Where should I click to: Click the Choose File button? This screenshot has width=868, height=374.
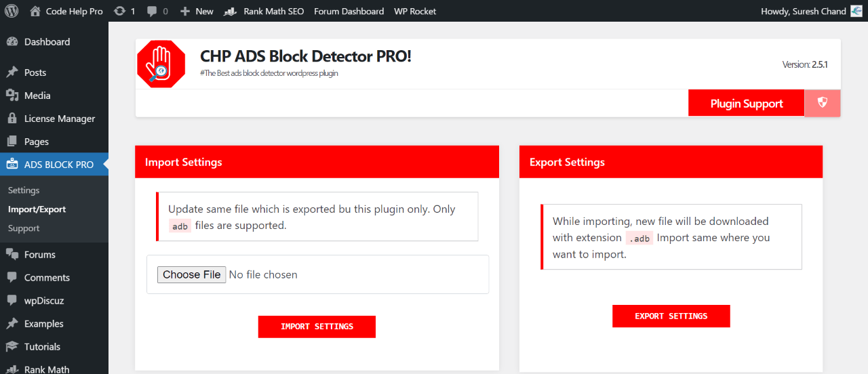click(x=192, y=274)
